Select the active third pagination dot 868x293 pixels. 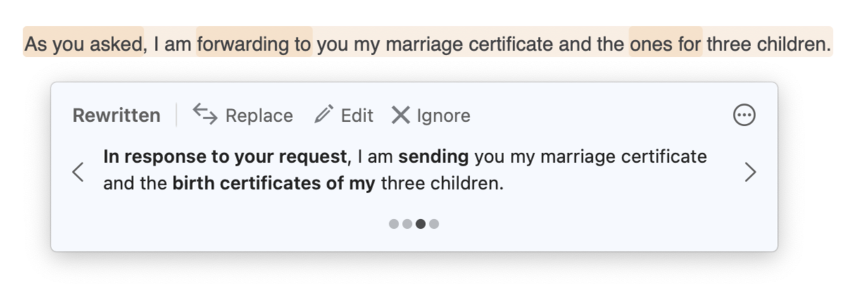pyautogui.click(x=420, y=224)
